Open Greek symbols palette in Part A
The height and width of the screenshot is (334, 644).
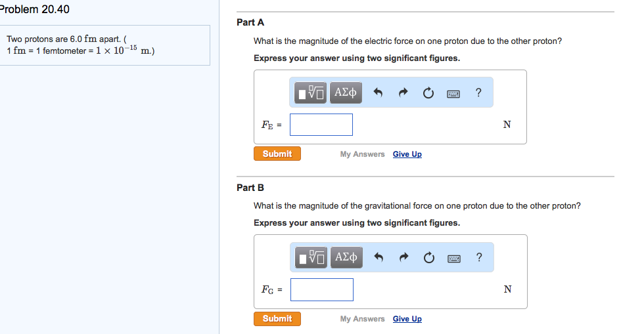point(345,93)
